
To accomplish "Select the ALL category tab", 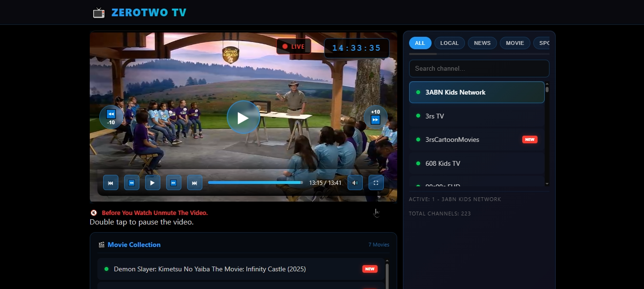I will pos(420,43).
